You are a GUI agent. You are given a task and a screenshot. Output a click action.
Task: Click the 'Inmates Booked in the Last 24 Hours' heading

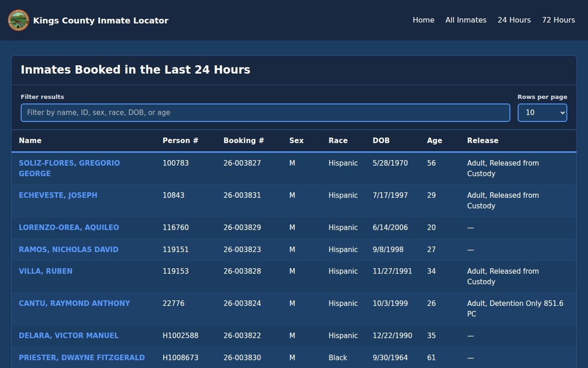pyautogui.click(x=136, y=70)
